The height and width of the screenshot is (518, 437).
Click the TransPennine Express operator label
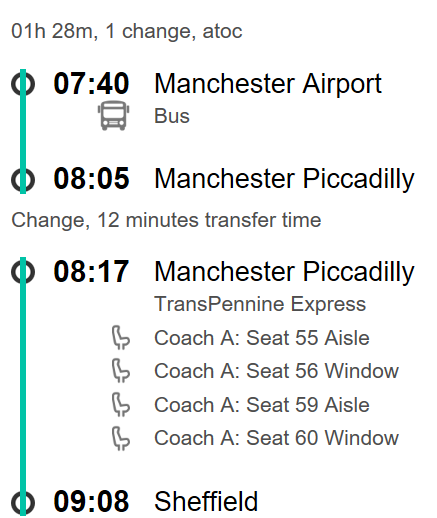[x=260, y=305]
